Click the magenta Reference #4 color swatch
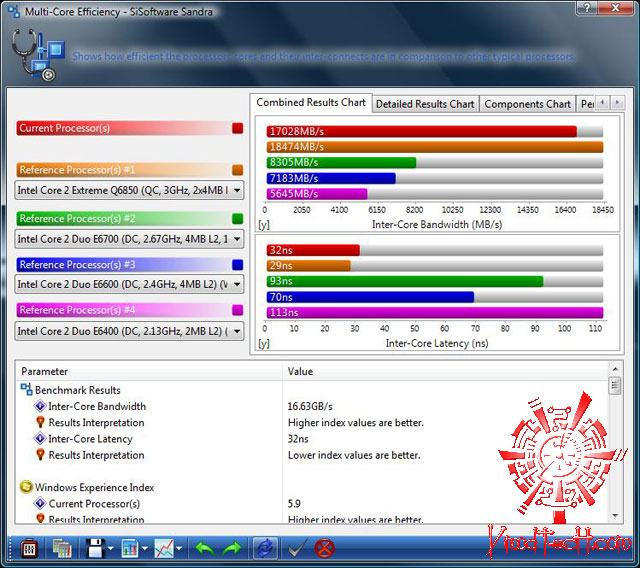640x568 pixels. pos(238,310)
